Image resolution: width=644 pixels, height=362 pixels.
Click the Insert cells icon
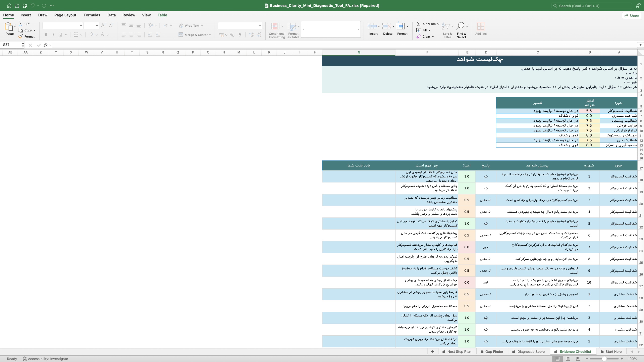pos(372,26)
